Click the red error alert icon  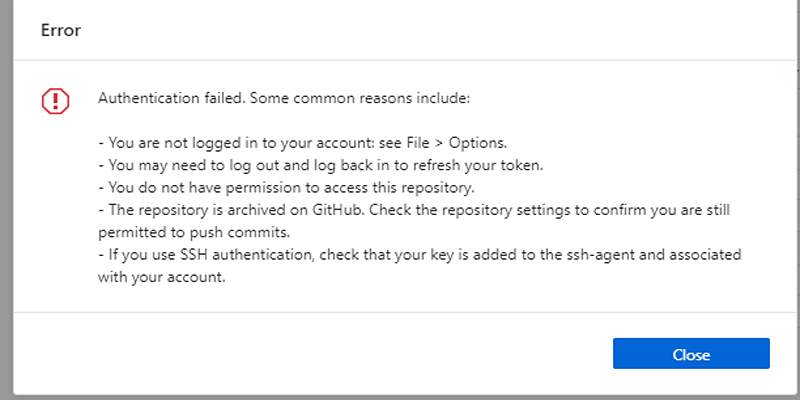click(56, 100)
